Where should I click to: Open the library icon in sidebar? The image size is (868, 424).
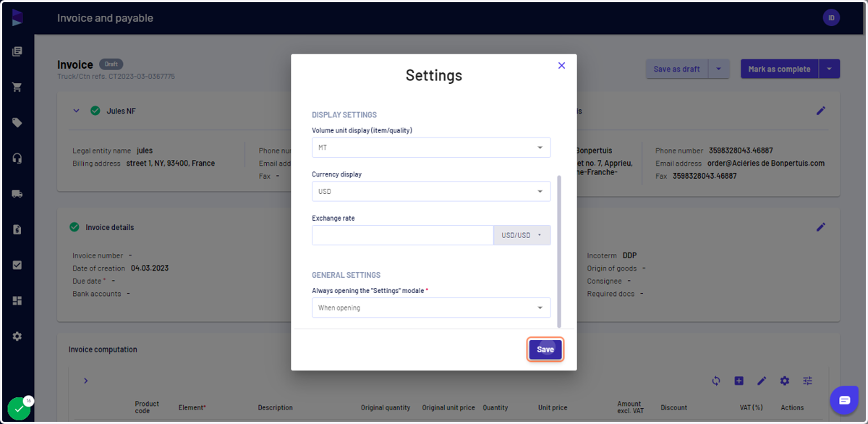coord(17,51)
